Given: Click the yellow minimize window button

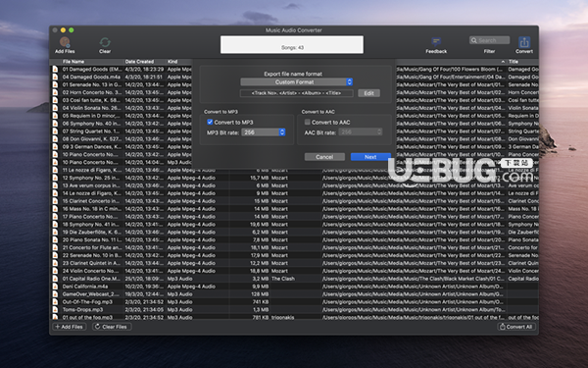Looking at the screenshot, I should click(x=63, y=30).
